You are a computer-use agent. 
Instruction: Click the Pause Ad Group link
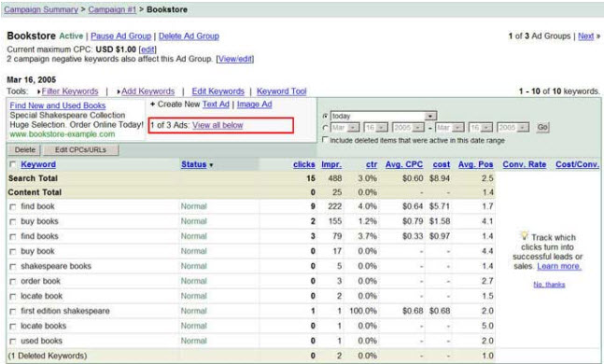tap(121, 36)
